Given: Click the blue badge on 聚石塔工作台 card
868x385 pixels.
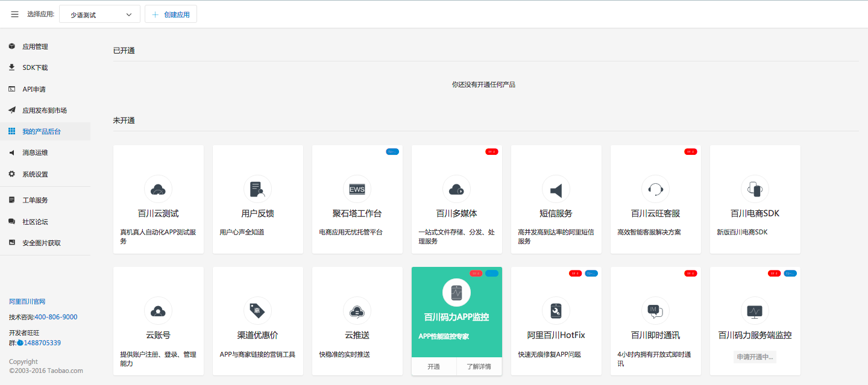Looking at the screenshot, I should 392,152.
